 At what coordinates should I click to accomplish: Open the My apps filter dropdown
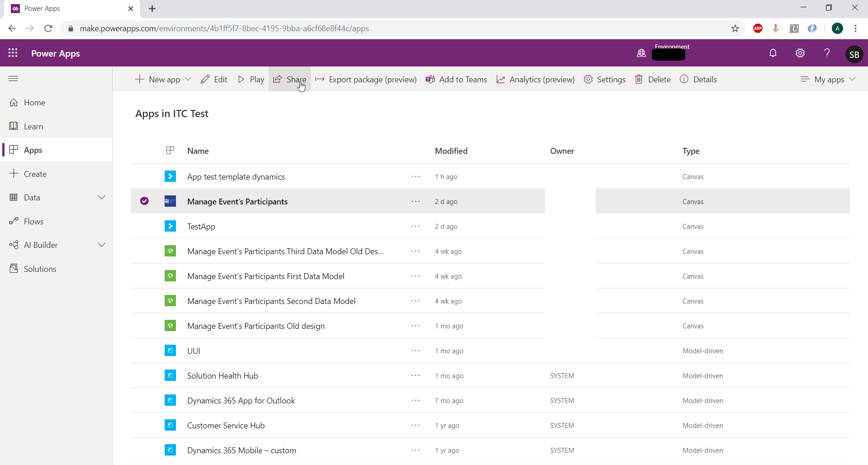coord(828,79)
